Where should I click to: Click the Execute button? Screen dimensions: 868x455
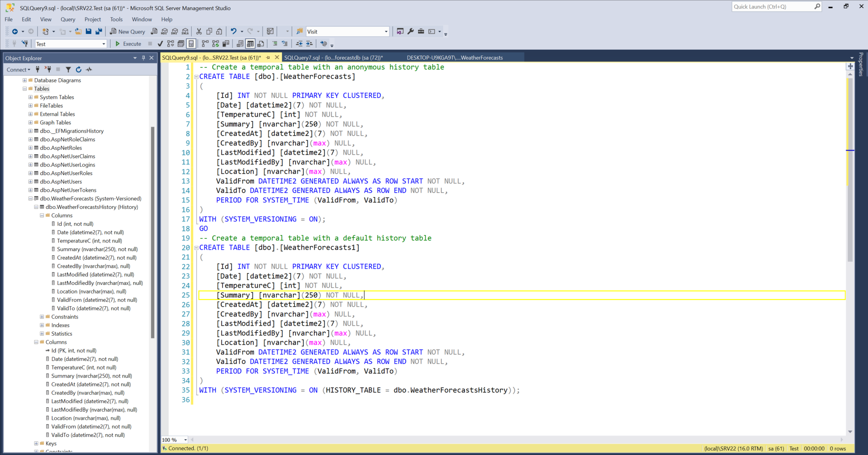(x=128, y=43)
